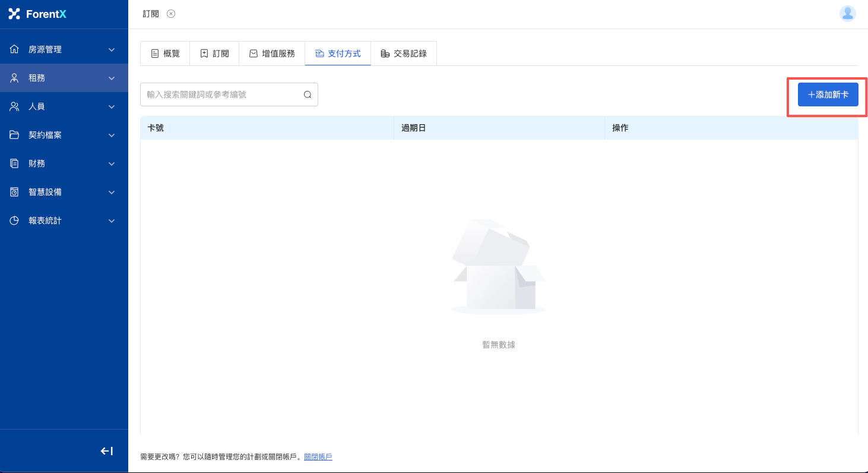Go to the 訂閱 tab with bookmark icon
Image resolution: width=868 pixels, height=473 pixels.
pyautogui.click(x=214, y=53)
